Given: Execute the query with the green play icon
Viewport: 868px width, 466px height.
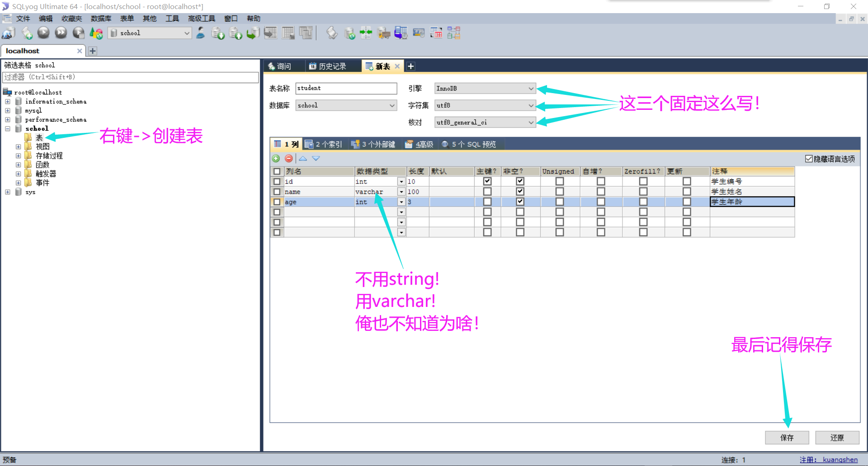Looking at the screenshot, I should (x=43, y=33).
